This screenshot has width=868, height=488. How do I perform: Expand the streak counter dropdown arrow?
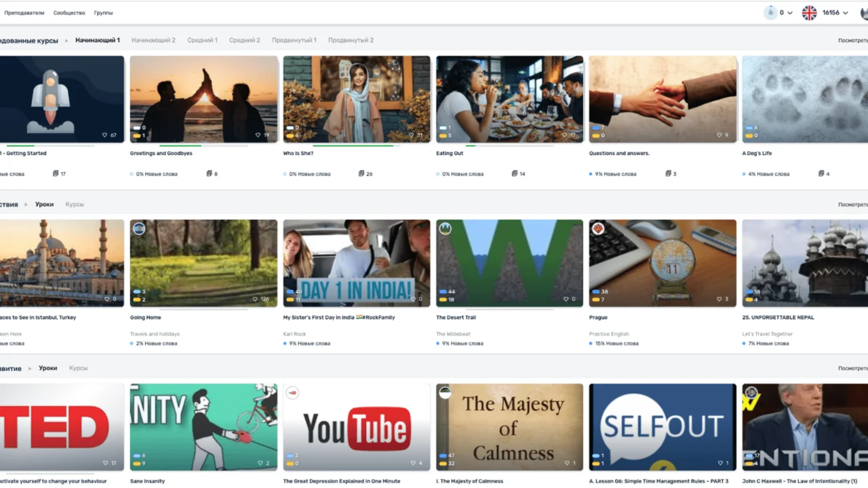790,13
